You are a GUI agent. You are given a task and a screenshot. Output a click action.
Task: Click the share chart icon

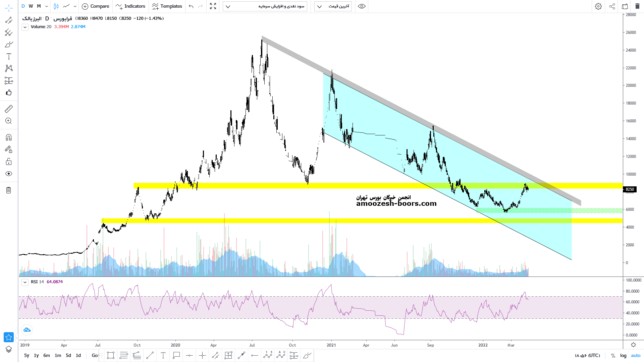(x=612, y=6)
